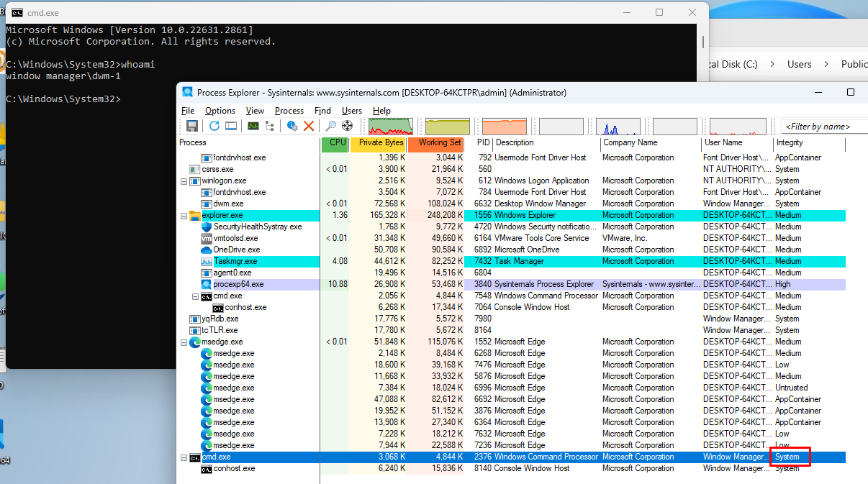
Task: Click the procexp64.exe magnifier icon
Action: 206,284
